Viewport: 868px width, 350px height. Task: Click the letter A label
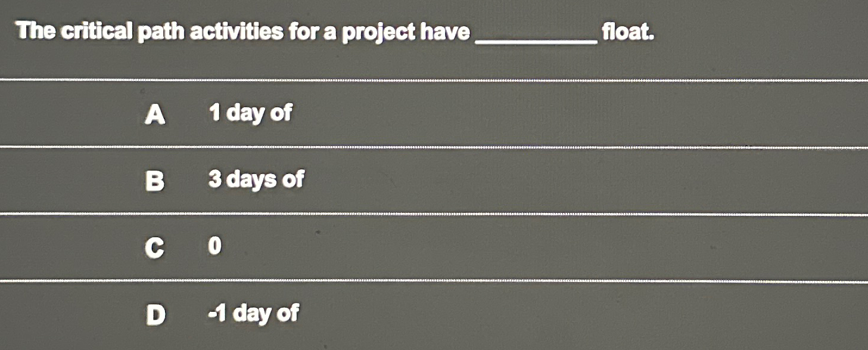(155, 114)
